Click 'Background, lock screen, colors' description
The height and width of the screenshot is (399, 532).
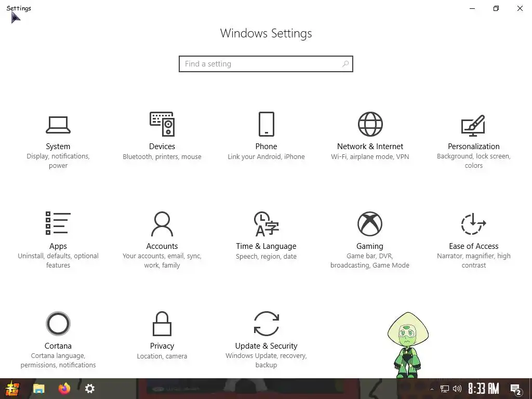pyautogui.click(x=474, y=161)
